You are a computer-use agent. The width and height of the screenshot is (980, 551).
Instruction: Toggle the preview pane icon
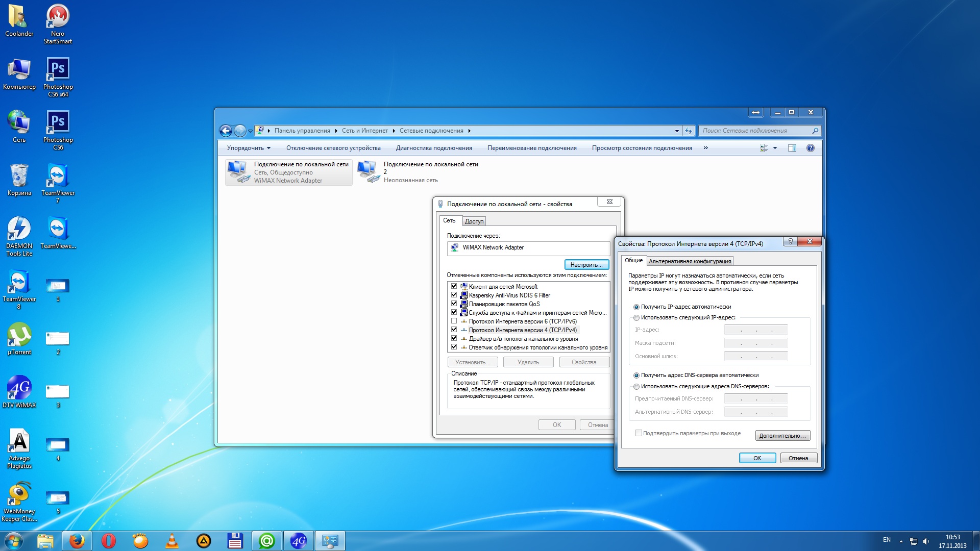792,148
